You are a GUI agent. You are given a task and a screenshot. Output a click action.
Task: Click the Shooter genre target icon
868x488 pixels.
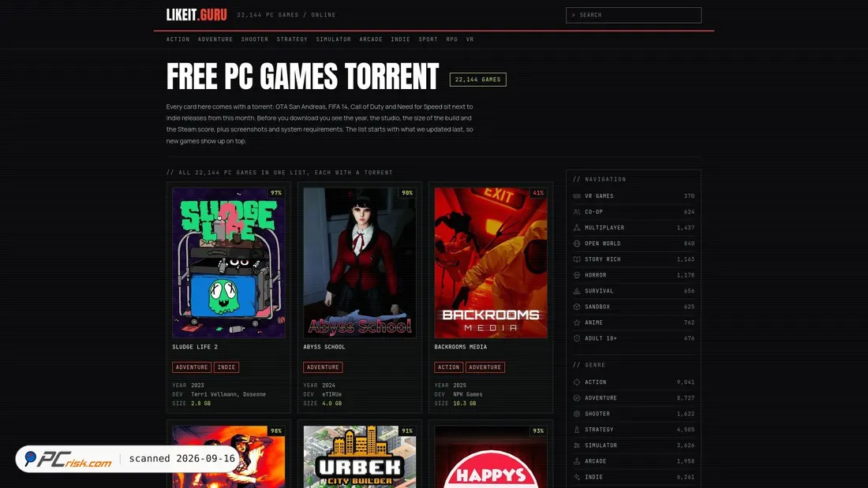tap(577, 414)
